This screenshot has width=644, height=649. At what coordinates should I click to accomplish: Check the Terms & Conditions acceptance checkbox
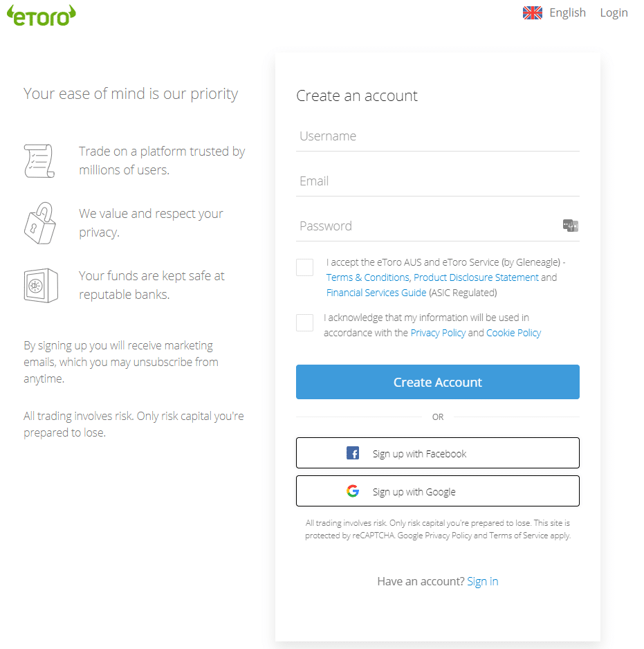304,267
